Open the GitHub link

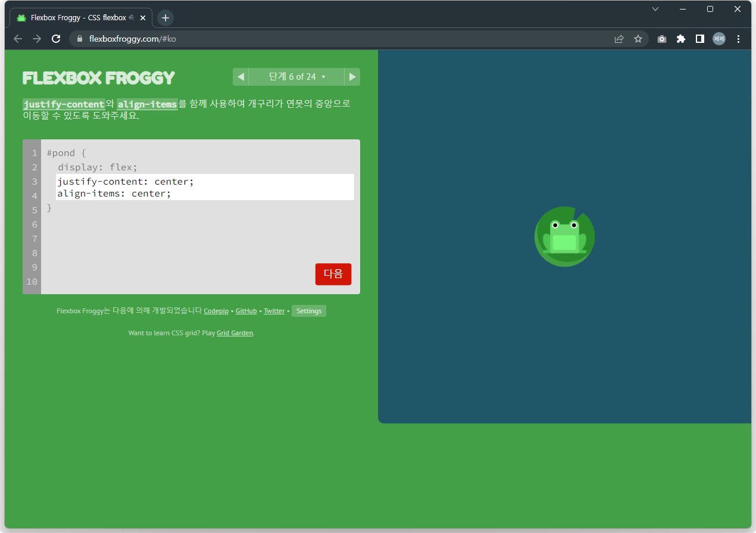coord(246,311)
